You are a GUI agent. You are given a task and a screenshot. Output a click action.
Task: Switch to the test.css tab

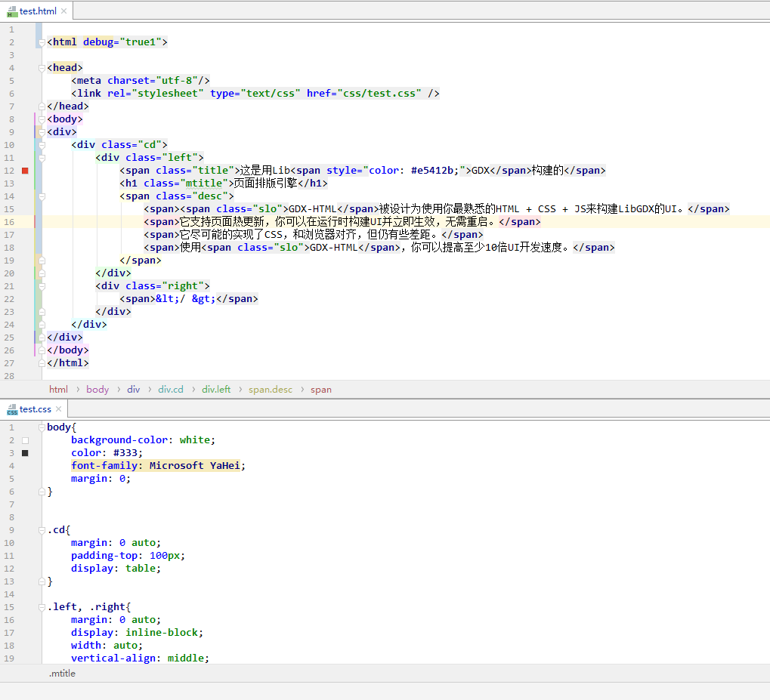pos(36,409)
